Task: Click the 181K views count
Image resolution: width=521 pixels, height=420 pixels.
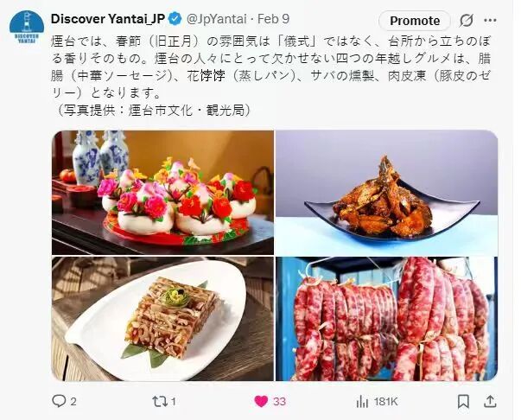Action: 385,402
